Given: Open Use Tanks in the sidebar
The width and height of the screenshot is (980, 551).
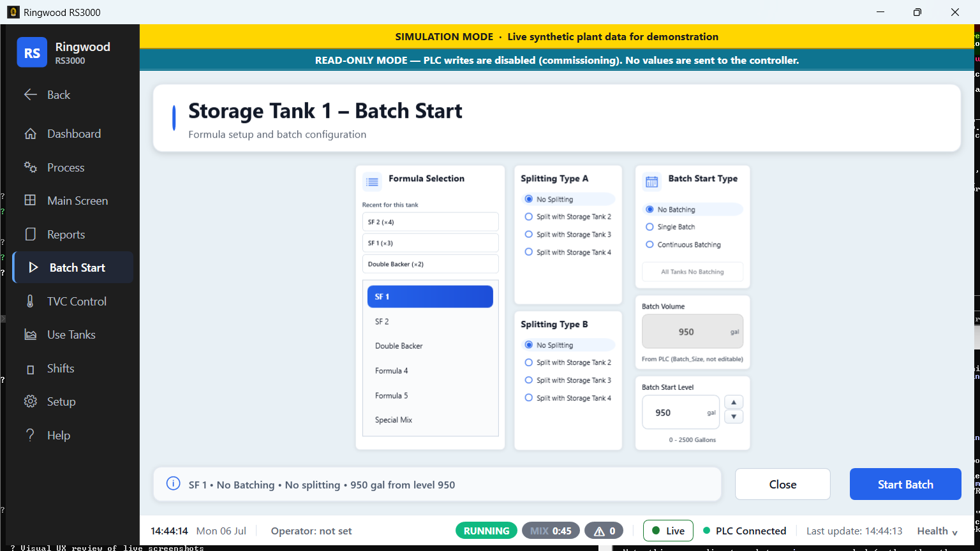Looking at the screenshot, I should coord(73,335).
